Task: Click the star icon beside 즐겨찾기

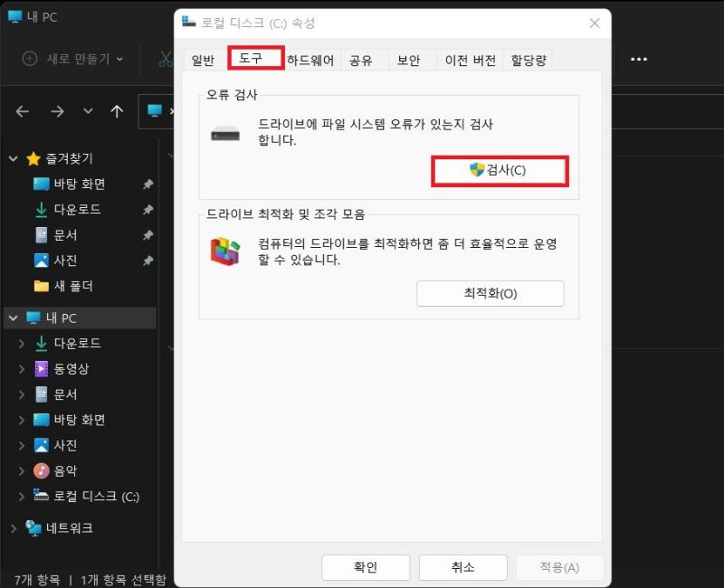Action: [x=33, y=159]
